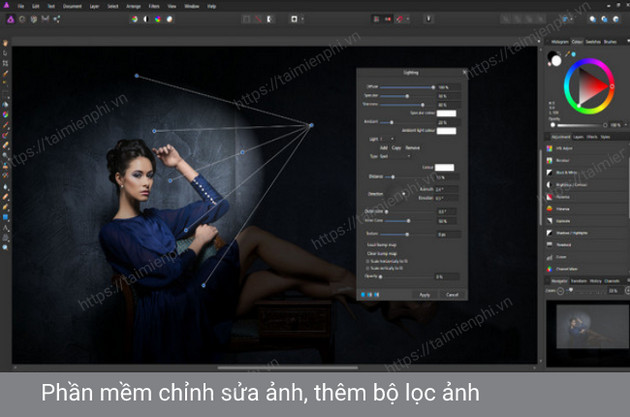630x417 pixels.
Task: Click the HSL Adjust adjustment icon
Action: (549, 148)
